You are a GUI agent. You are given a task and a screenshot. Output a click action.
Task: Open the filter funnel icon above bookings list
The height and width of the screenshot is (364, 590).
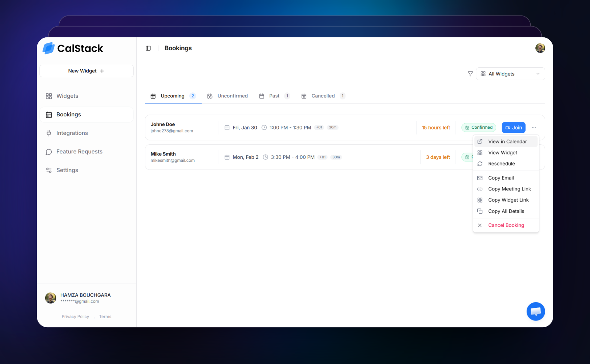[x=470, y=73]
